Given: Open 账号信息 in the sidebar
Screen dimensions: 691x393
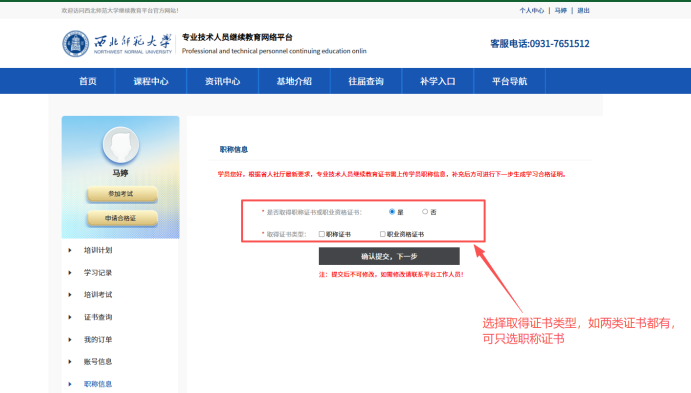Looking at the screenshot, I should pyautogui.click(x=98, y=362).
